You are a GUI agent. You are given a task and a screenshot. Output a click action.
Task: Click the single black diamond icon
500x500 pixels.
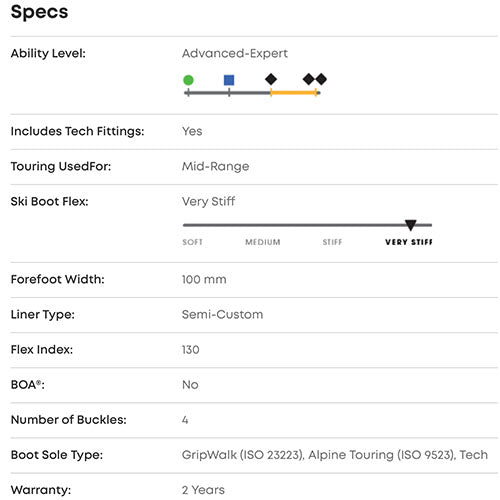[x=271, y=79]
